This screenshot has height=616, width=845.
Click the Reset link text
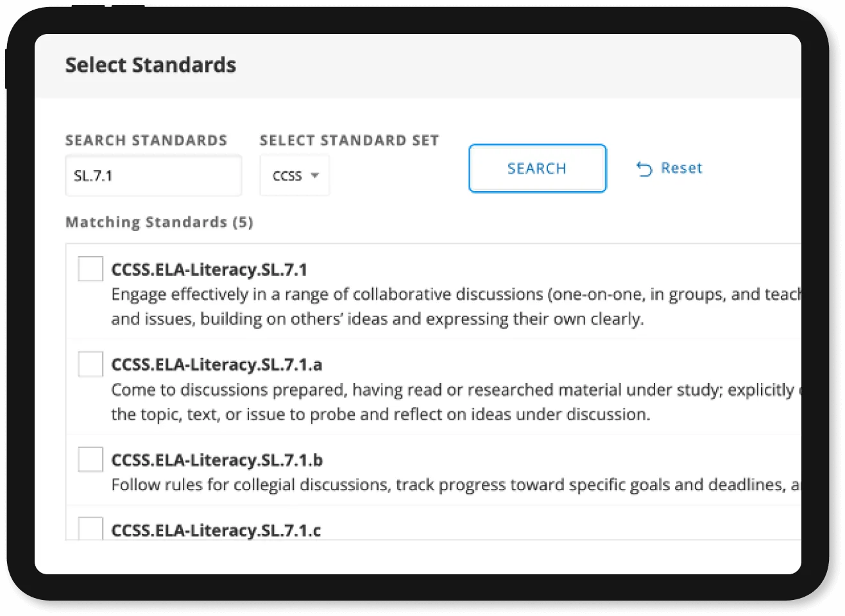681,168
